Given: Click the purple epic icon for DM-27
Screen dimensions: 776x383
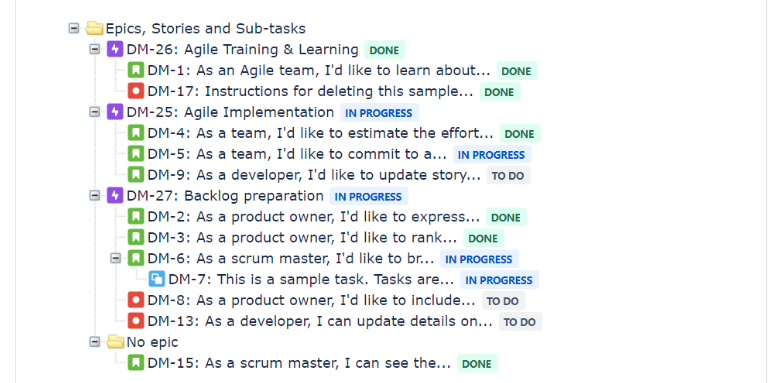Looking at the screenshot, I should [x=115, y=196].
